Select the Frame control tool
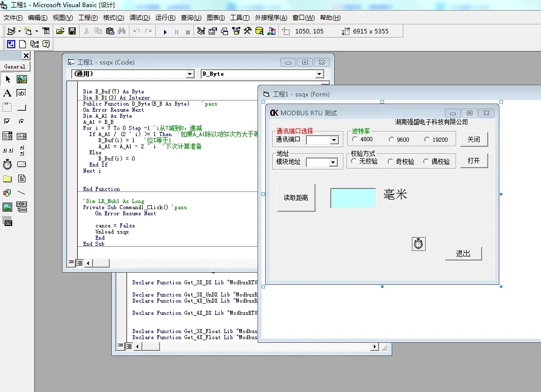This screenshot has height=392, width=541. (x=8, y=108)
